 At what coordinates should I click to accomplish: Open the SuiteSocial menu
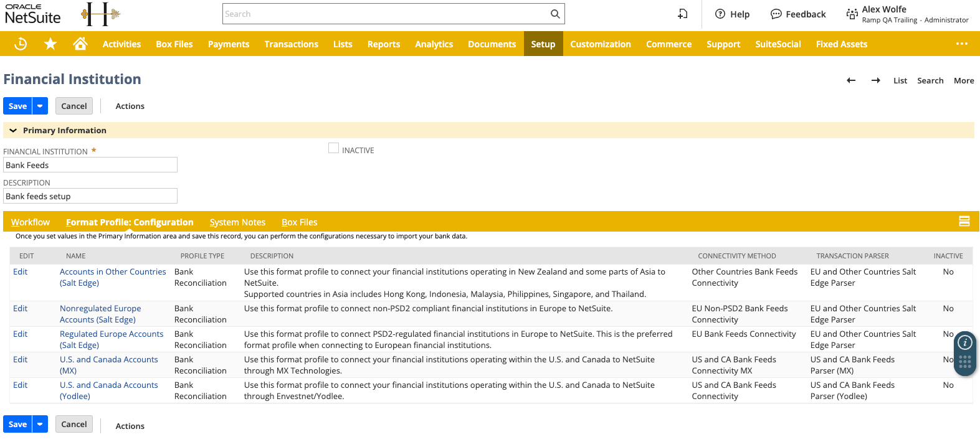coord(778,44)
